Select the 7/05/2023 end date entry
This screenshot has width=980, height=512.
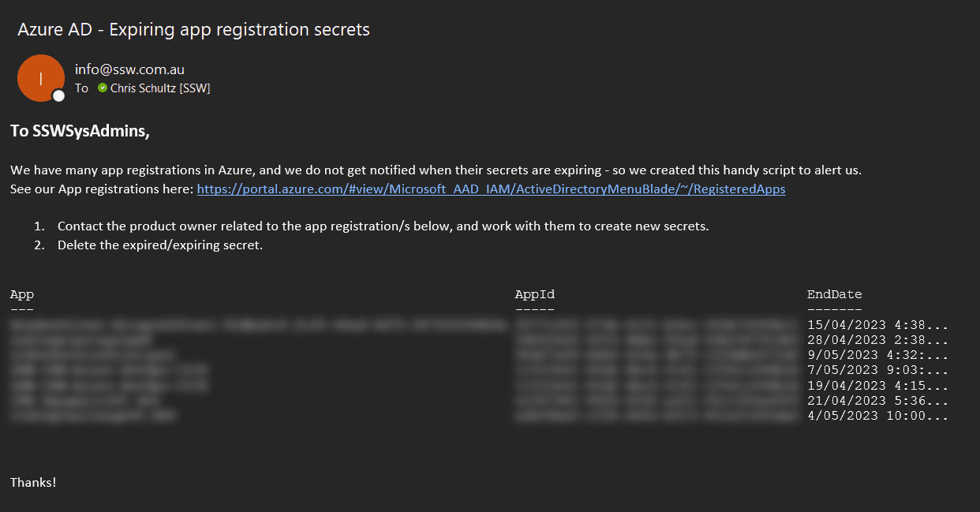(877, 370)
